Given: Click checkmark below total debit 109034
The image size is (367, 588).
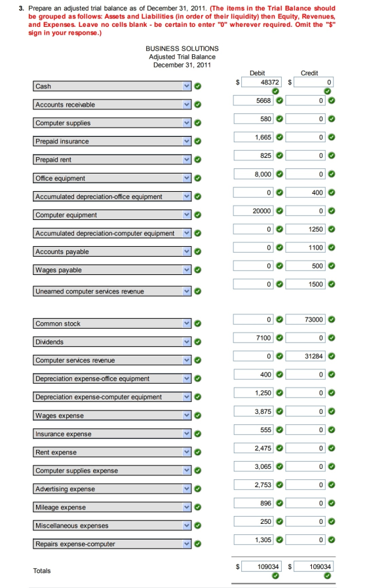Looking at the screenshot, I should click(x=275, y=576).
